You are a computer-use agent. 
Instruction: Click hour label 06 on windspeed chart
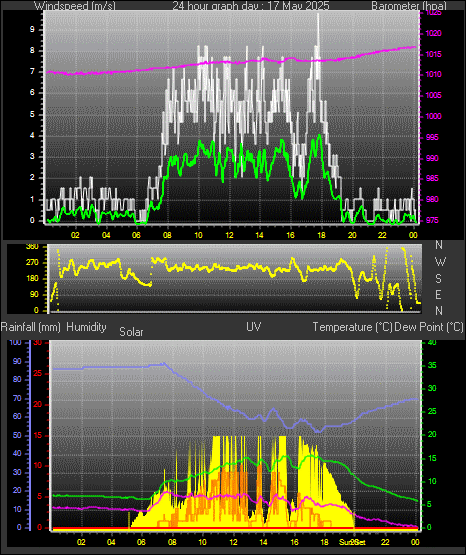click(136, 235)
